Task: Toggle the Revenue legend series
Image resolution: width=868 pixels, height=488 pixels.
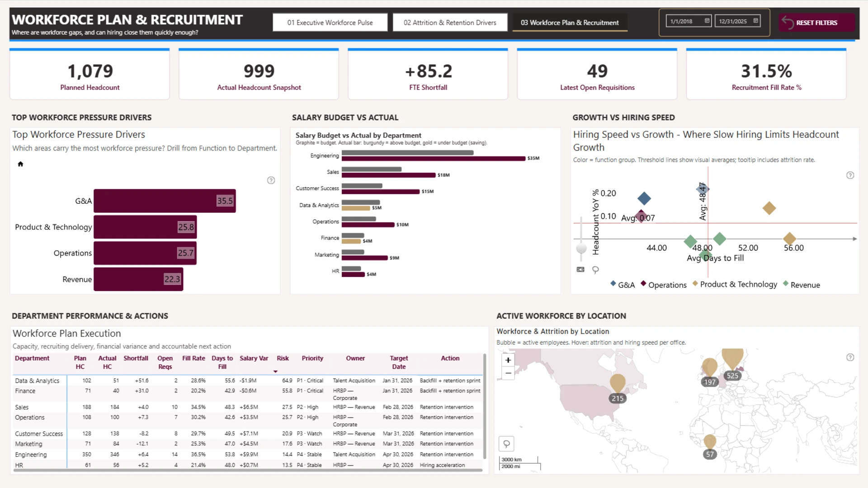Action: [x=801, y=285]
